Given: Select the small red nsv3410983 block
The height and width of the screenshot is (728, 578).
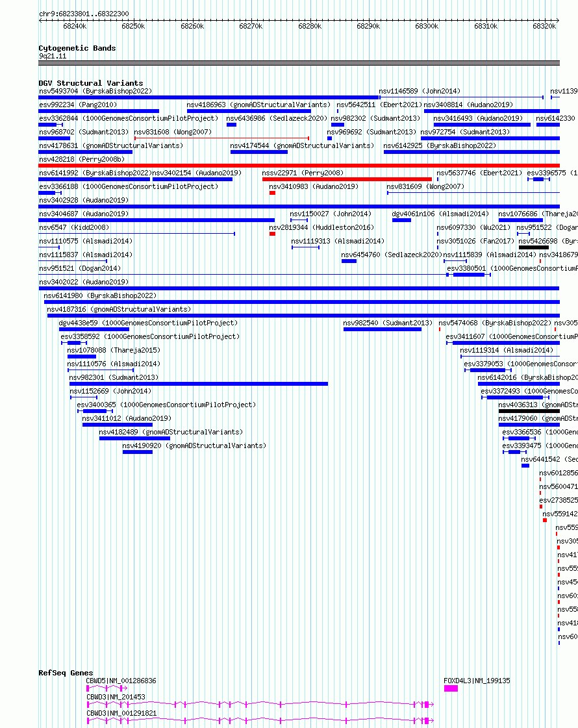Looking at the screenshot, I should [272, 193].
